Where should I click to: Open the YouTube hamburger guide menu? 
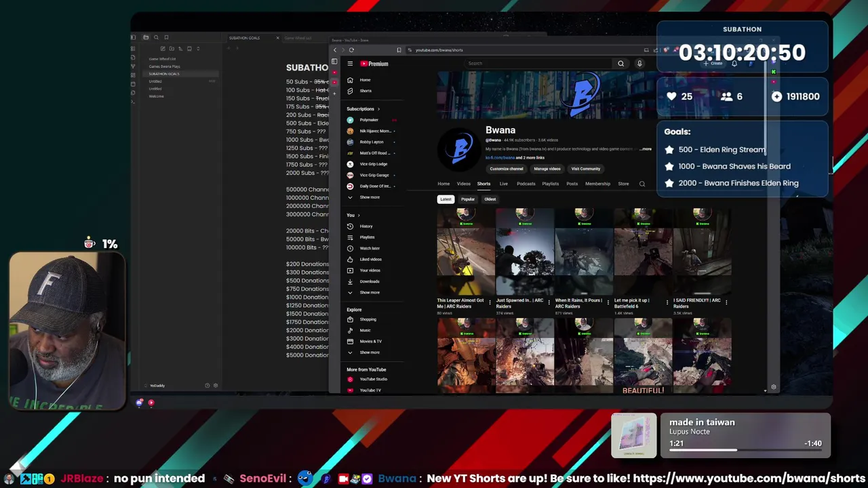coord(350,64)
